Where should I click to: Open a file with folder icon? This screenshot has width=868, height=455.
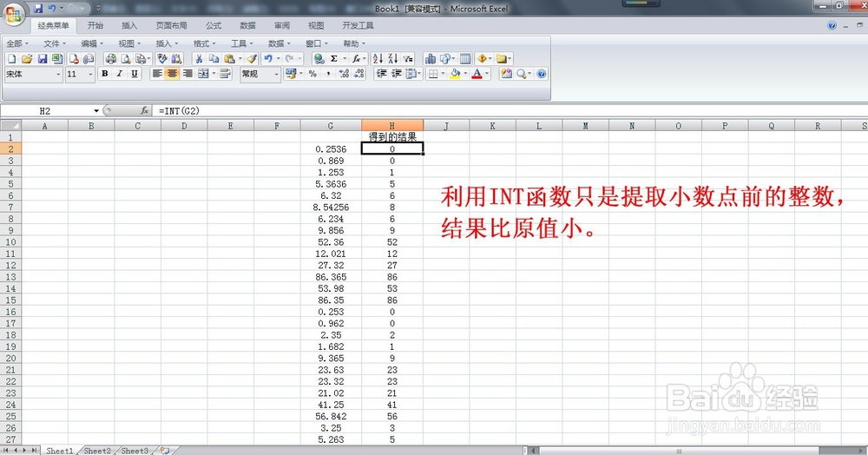[27, 59]
